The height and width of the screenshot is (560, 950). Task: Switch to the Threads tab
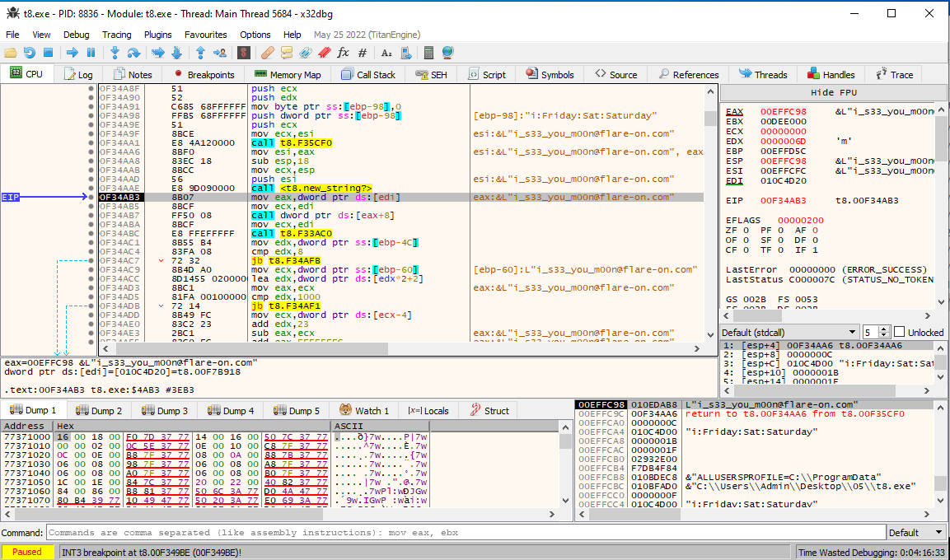(x=764, y=74)
